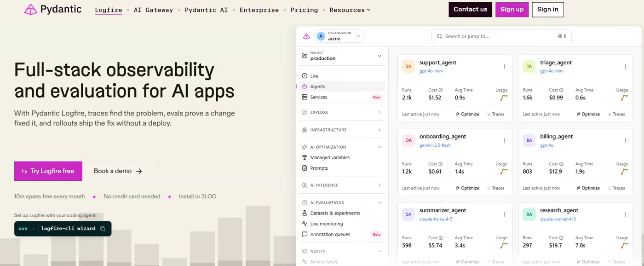The width and height of the screenshot is (644, 266).
Task: Click the OA avatar of onboarding_agent
Action: point(408,140)
